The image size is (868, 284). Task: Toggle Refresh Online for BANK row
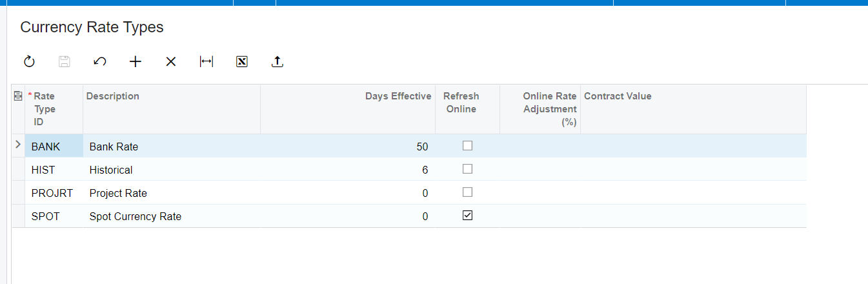click(x=467, y=146)
